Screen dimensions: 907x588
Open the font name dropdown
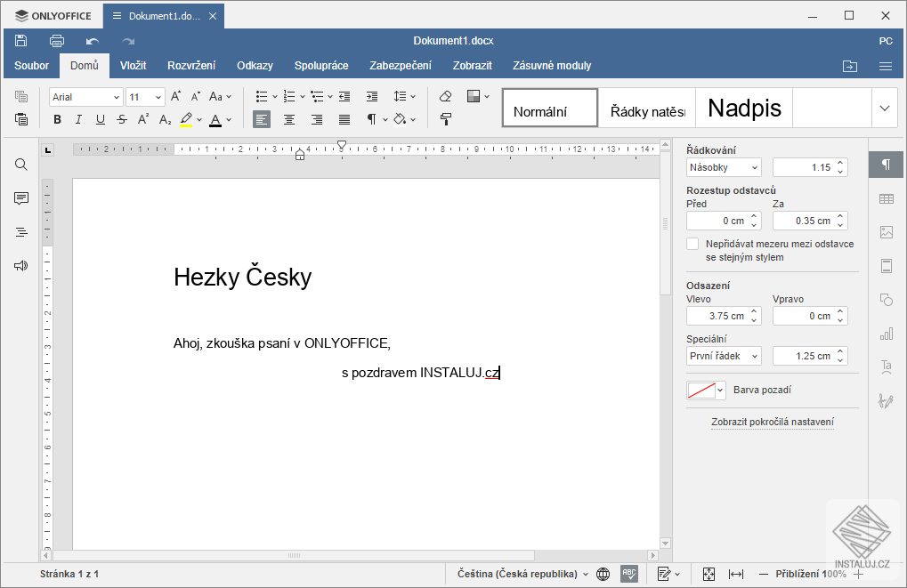85,96
